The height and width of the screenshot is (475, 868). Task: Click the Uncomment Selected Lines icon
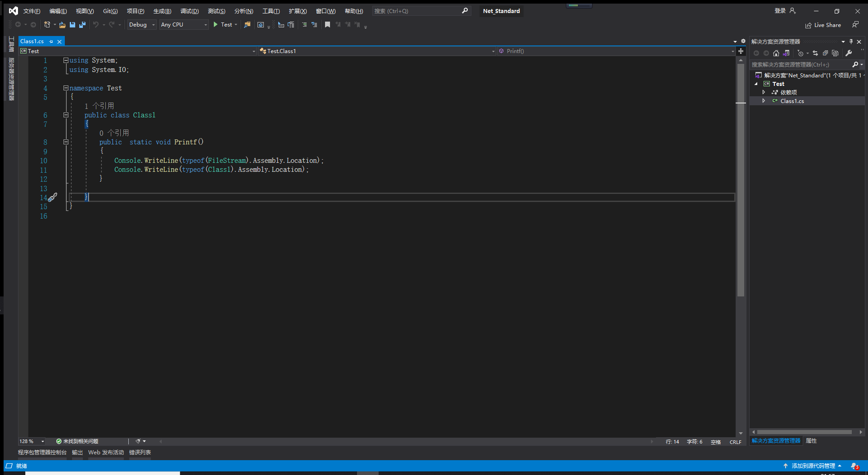(x=314, y=25)
